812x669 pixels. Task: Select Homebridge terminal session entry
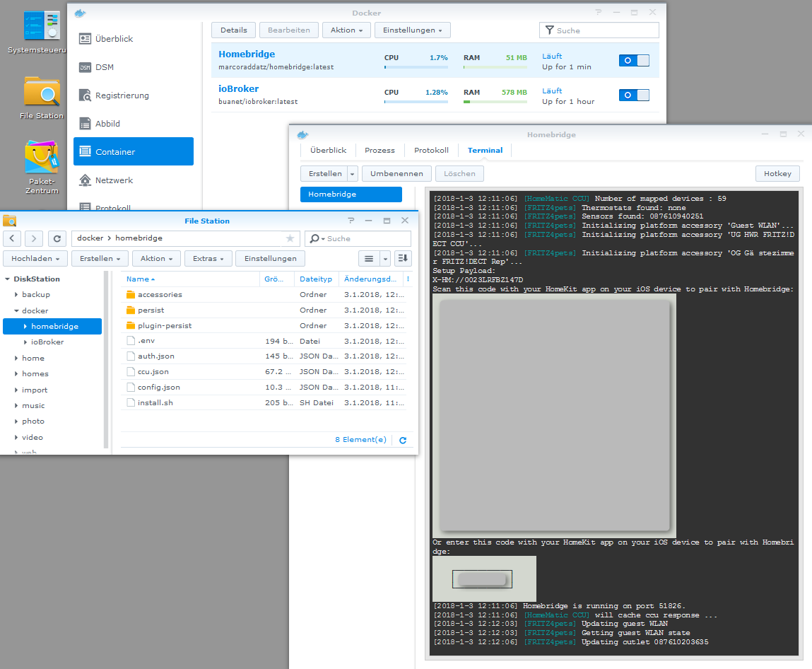click(x=351, y=194)
